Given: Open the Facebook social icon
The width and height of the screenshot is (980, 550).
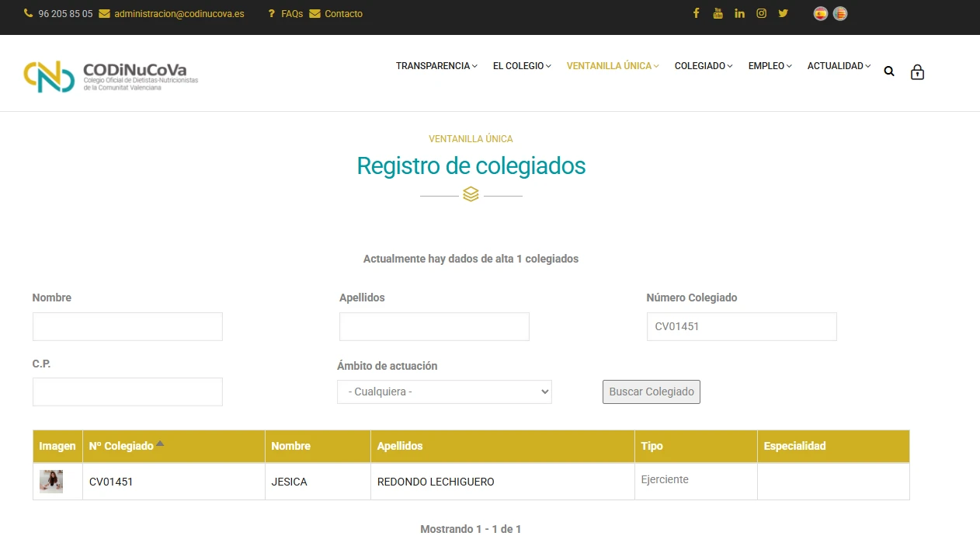Looking at the screenshot, I should 697,13.
